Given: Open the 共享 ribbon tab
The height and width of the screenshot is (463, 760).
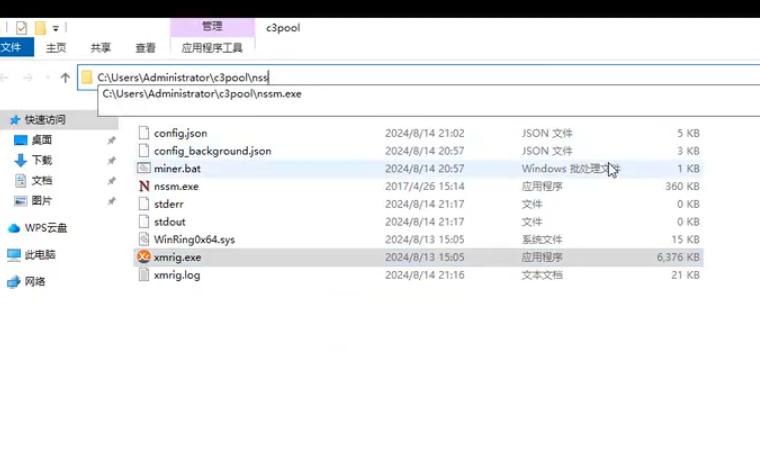Looking at the screenshot, I should click(100, 48).
